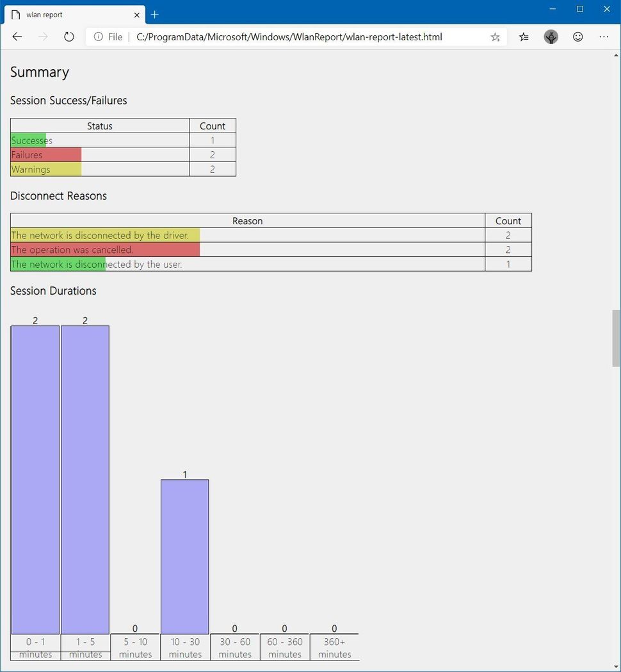Select the green disconnected-by-user highlight bar
The image size is (621, 672).
pos(58,264)
